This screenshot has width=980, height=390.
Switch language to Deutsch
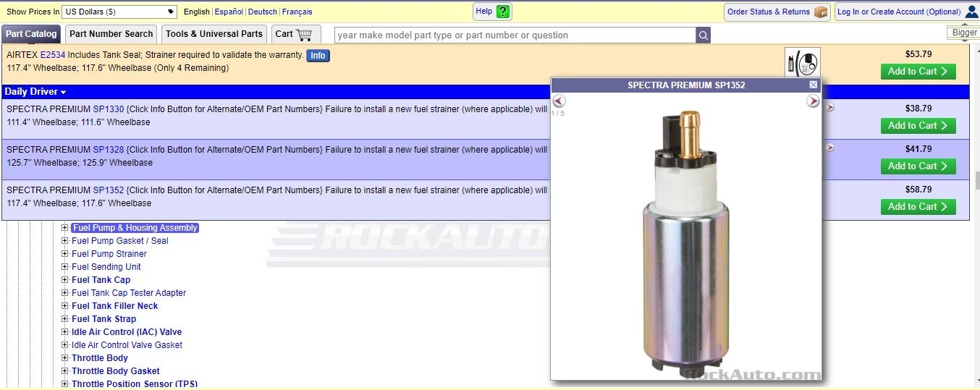click(263, 12)
